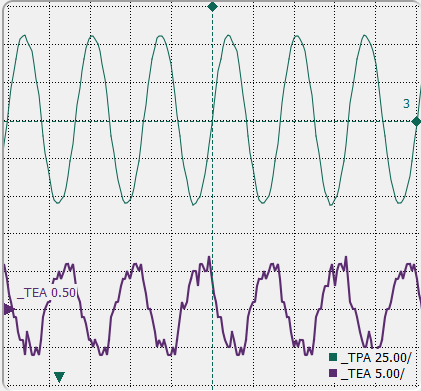Click the purple _TEA ground level arrow
Image resolution: width=421 pixels, height=391 pixels.
pos(9,309)
